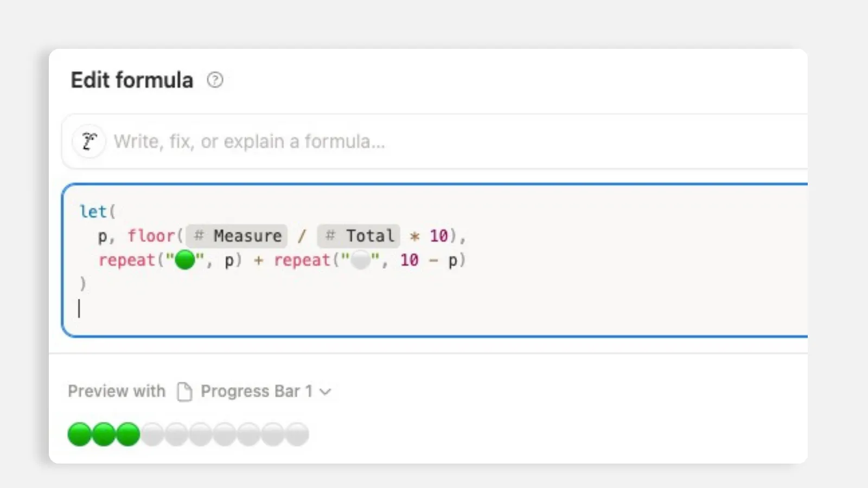This screenshot has height=488, width=868.
Task: Select the Measure property token
Action: pos(237,236)
